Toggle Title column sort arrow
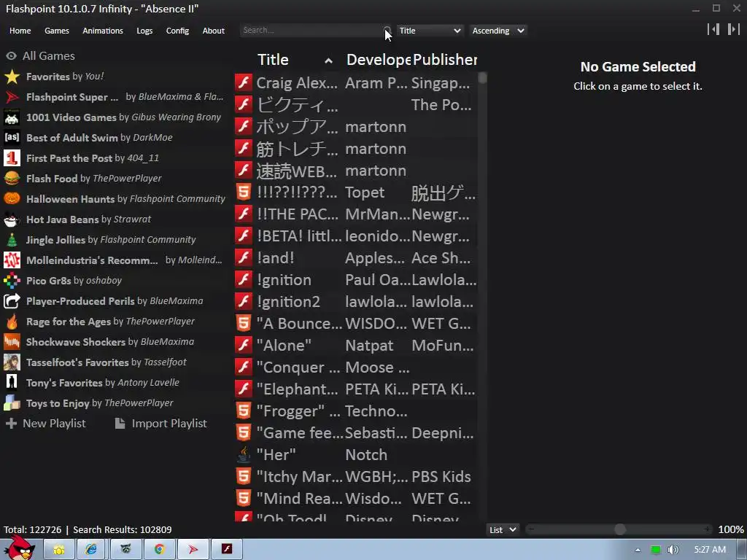The width and height of the screenshot is (747, 560). 328,61
